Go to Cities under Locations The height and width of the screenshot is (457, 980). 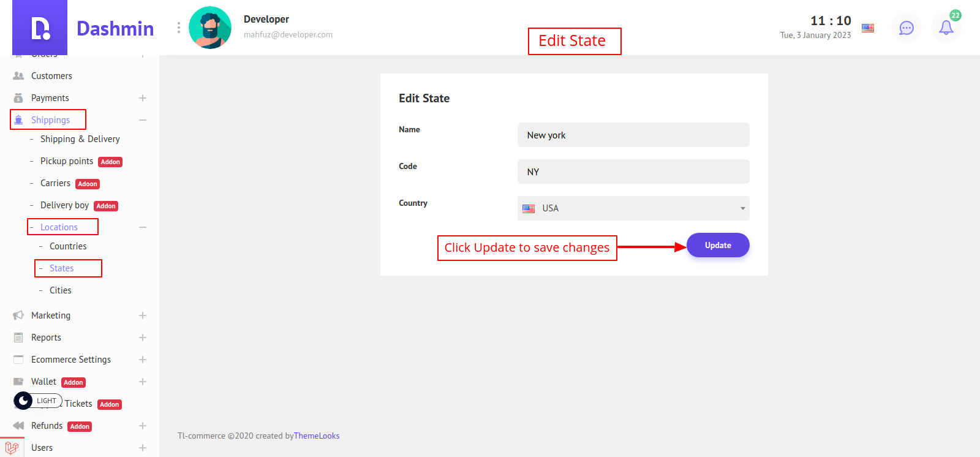point(61,290)
